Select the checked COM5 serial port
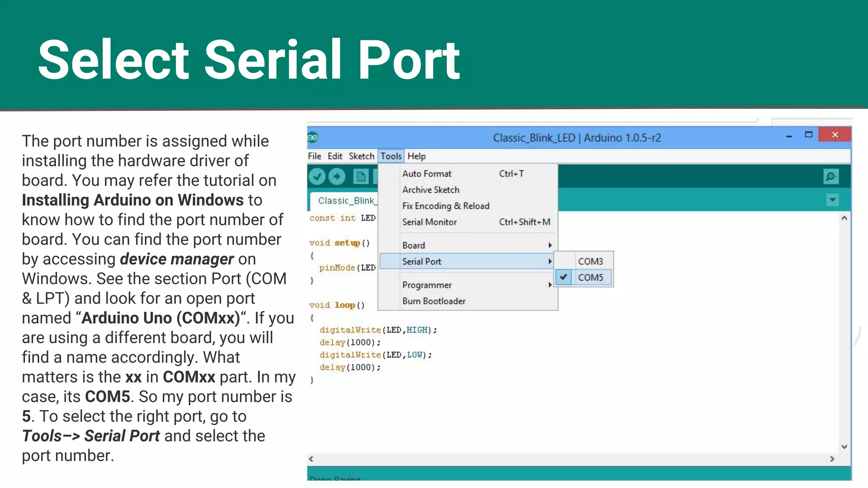This screenshot has width=868, height=488. pyautogui.click(x=590, y=277)
